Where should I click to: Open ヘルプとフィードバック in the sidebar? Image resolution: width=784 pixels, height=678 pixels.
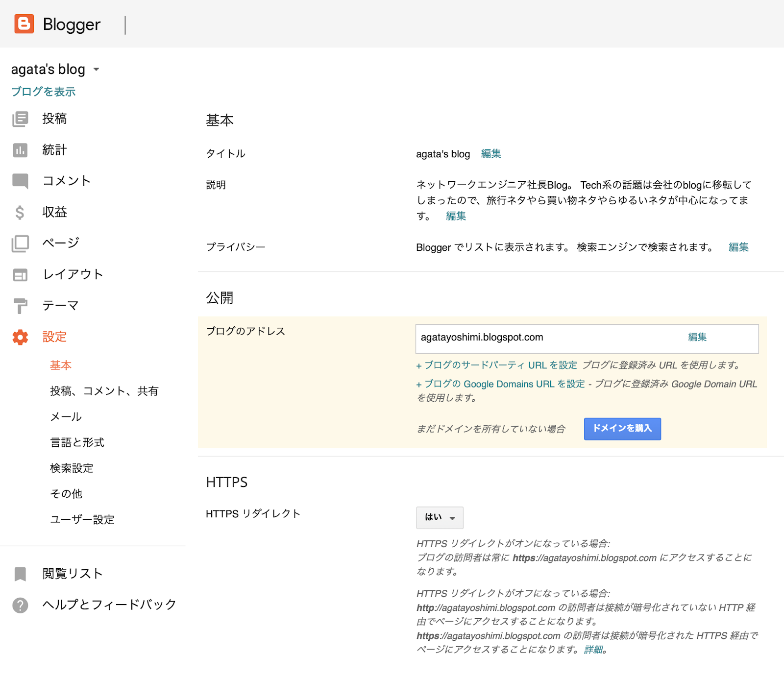tap(109, 605)
